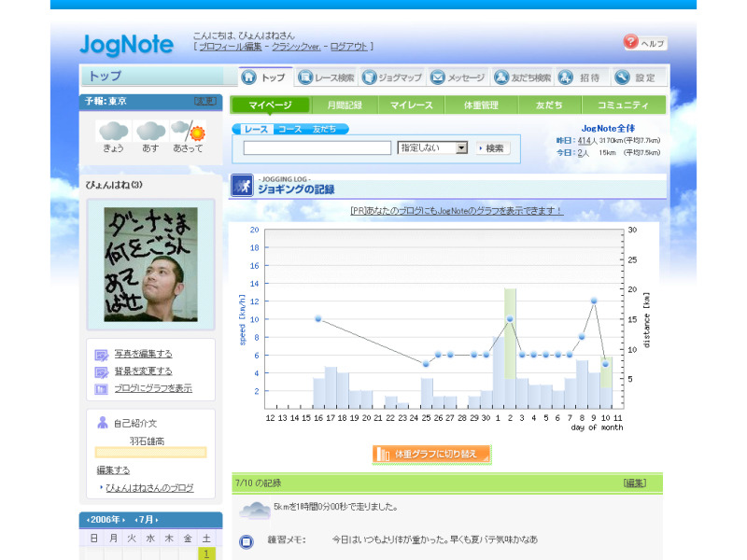Go to previous year arrow beside 2006年
The image size is (747, 560).
click(x=88, y=520)
